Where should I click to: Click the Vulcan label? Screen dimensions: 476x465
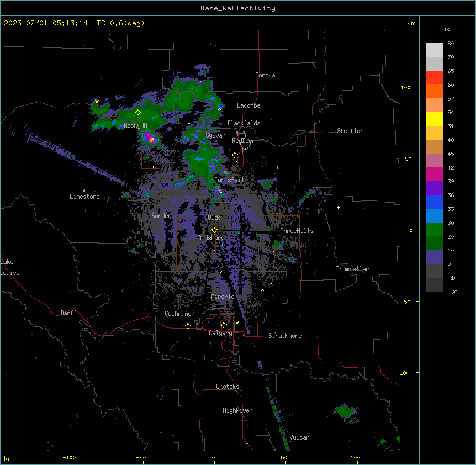[x=300, y=437]
